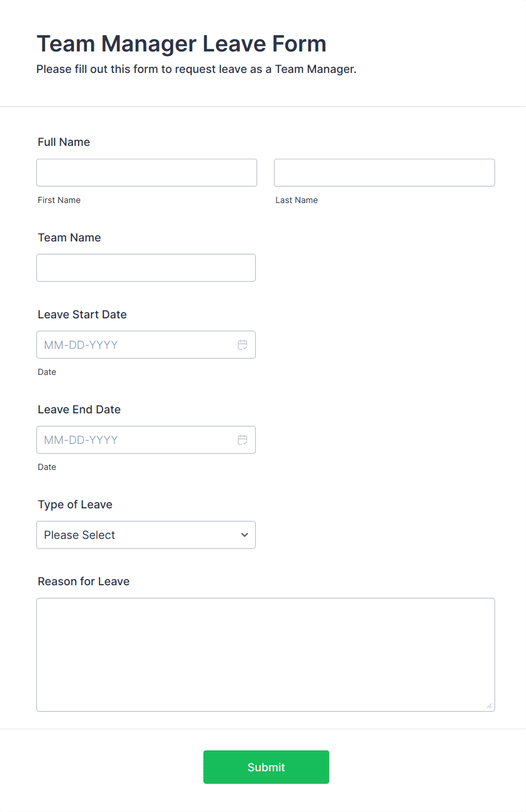This screenshot has height=812, width=526.
Task: Open the Leave Start Date calendar icon
Action: (243, 345)
